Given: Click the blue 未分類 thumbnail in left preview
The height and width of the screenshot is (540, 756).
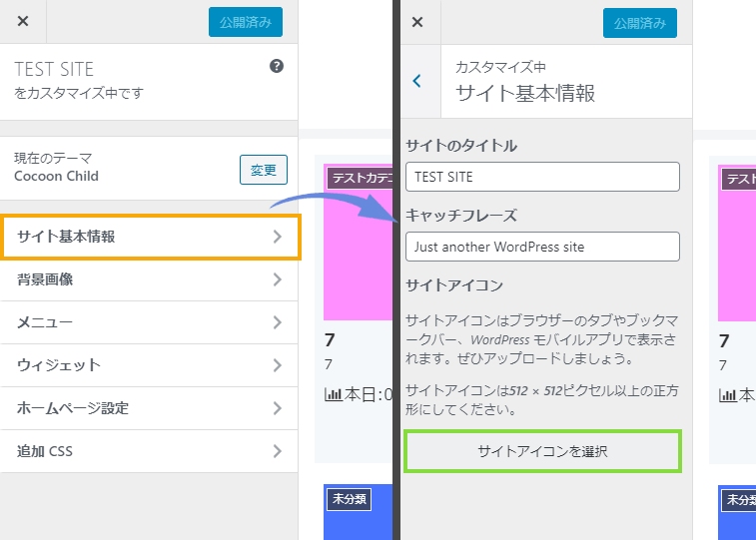Looking at the screenshot, I should coord(358,512).
